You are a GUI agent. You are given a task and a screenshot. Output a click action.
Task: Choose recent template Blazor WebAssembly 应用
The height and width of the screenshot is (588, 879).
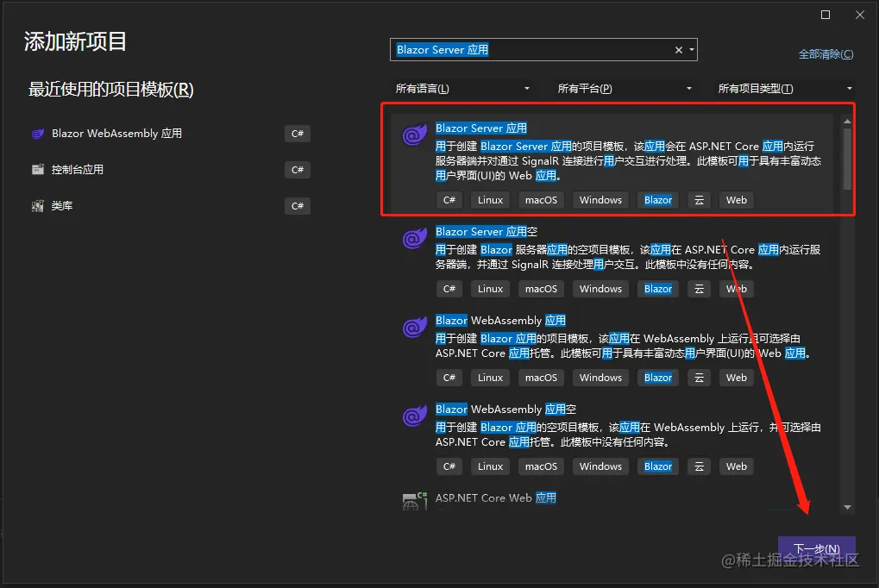coord(116,134)
